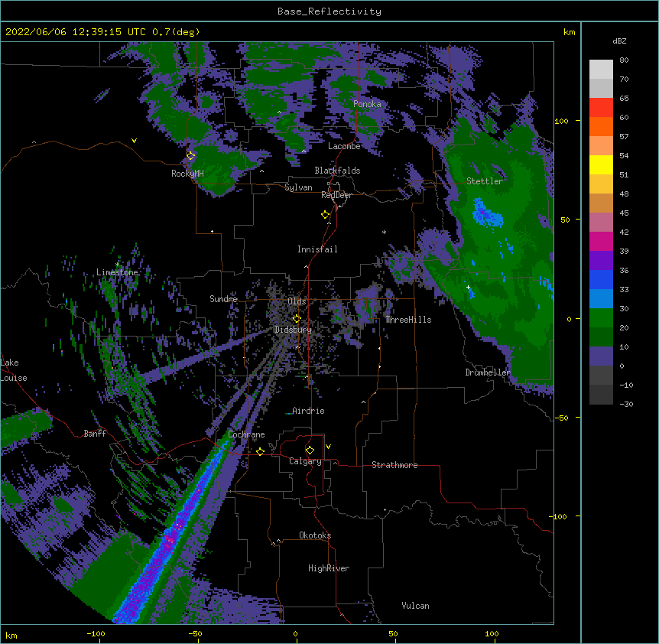Click the -100 tick label on the bottom axis
The image size is (659, 644).
(x=96, y=633)
